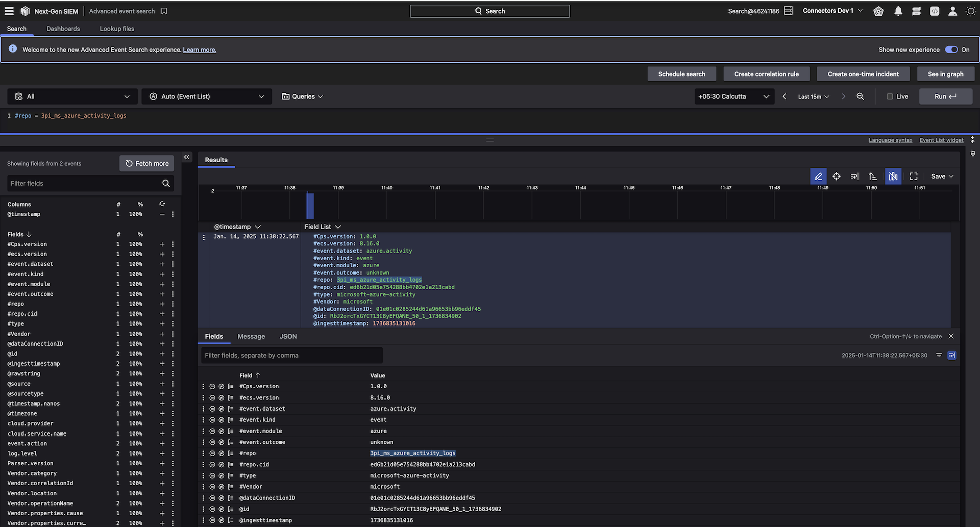The width and height of the screenshot is (980, 527).
Task: Toggle the histogram visualization icon
Action: 893,176
